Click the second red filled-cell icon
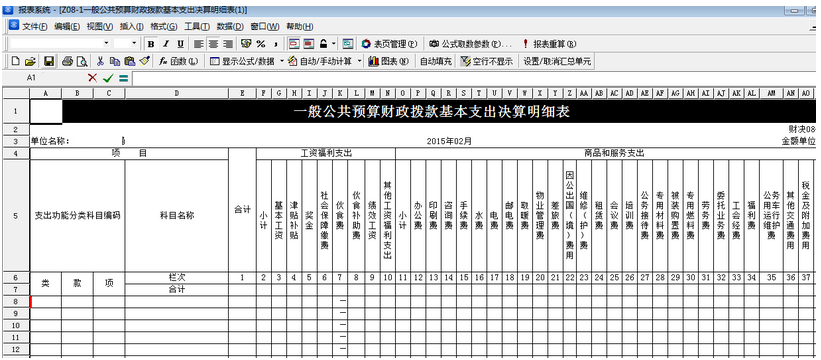 tap(309, 44)
